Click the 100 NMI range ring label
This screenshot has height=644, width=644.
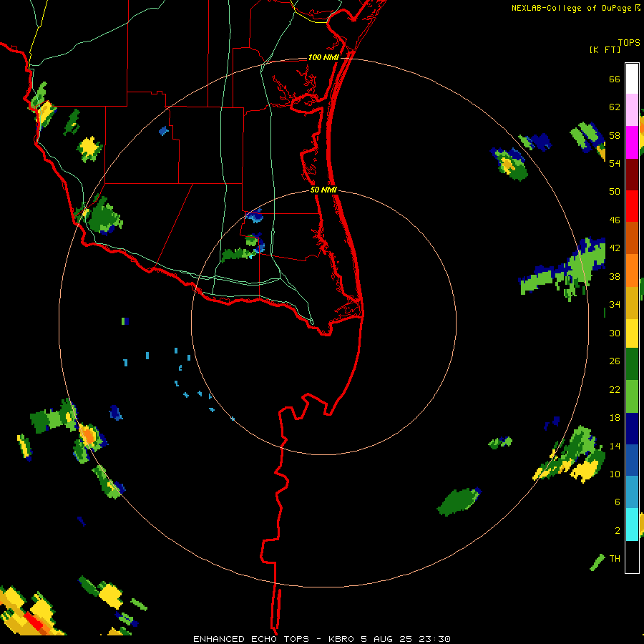tap(323, 57)
